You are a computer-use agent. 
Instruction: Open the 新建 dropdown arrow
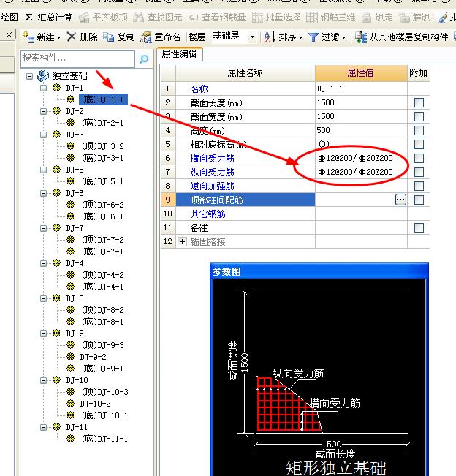[x=59, y=37]
